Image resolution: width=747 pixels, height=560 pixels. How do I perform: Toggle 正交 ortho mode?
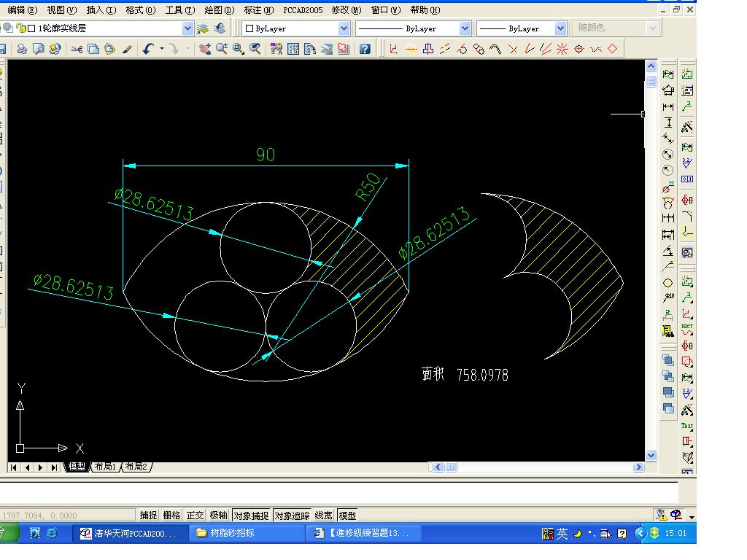[x=195, y=516]
